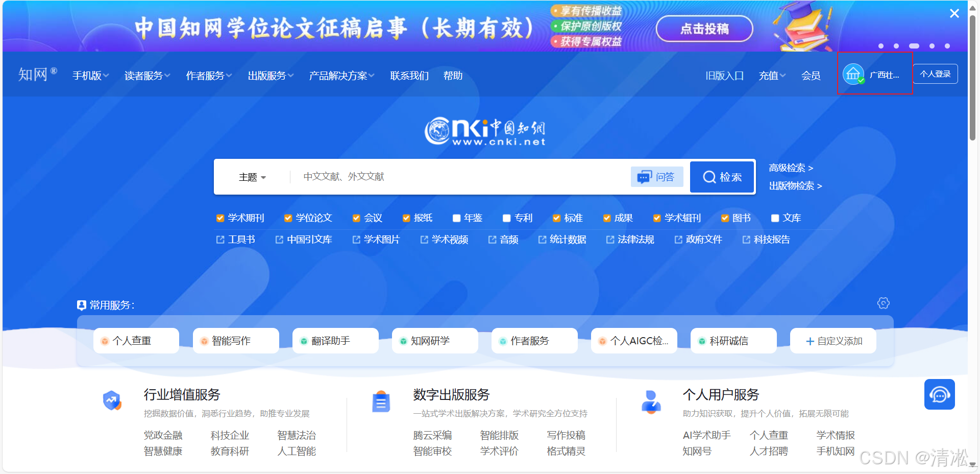
Task: Expand the 出版服务 dropdown menu
Action: pos(271,76)
